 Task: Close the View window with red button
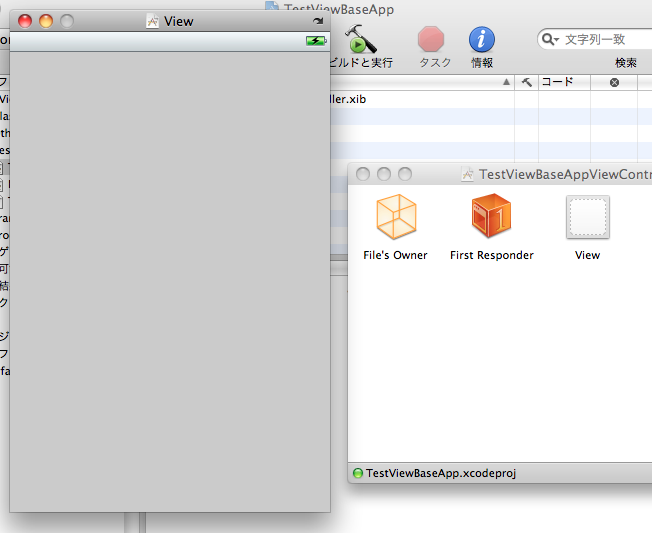click(x=25, y=21)
